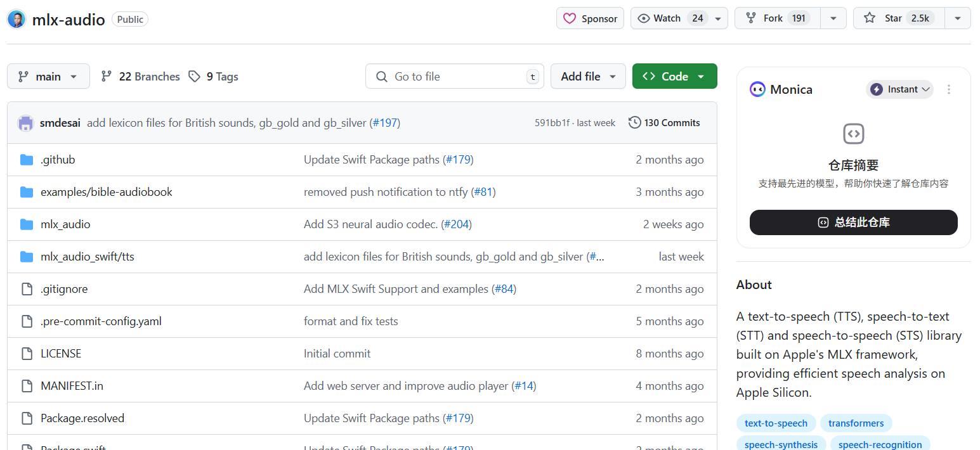Screen dimensions: 980x450
Task: Open the 'Initial commit' message link
Action: (x=337, y=354)
